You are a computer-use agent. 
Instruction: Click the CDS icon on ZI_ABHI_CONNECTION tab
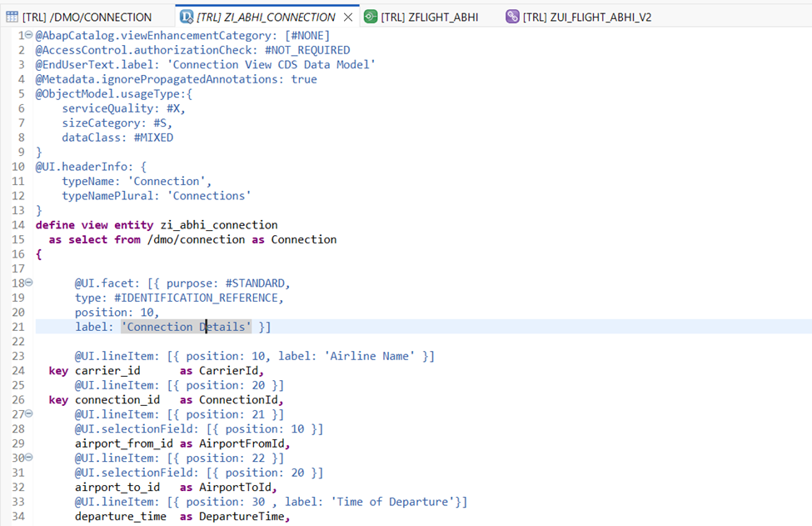click(187, 17)
